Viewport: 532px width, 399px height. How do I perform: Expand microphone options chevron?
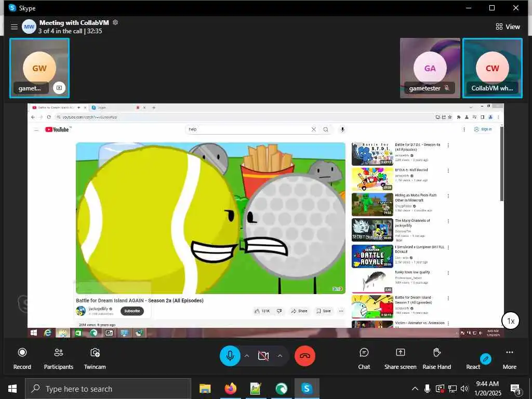pos(247,355)
